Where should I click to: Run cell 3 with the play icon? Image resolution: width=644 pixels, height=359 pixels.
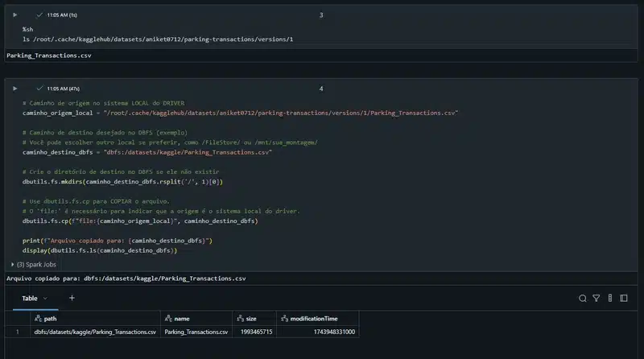[15, 14]
